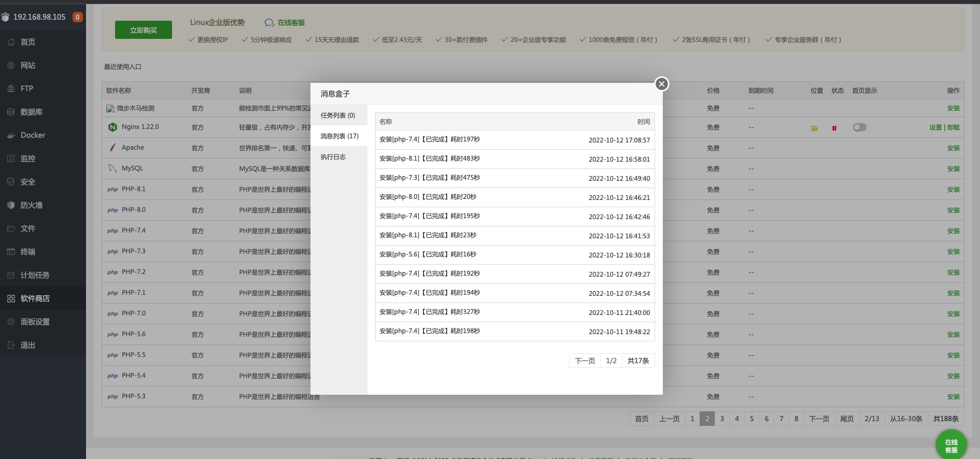
Task: Click the 数据库 database icon
Action: 11,112
